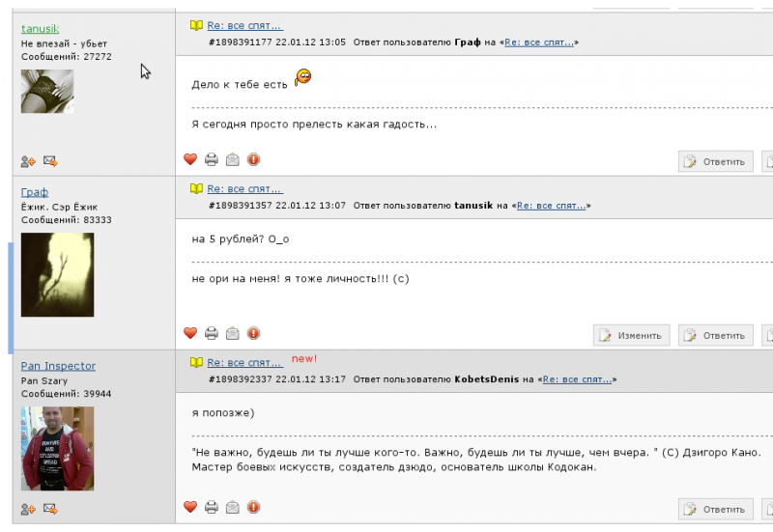The image size is (773, 532).
Task: Open the quoted 'Re: все спят...' link in the reply to KobetsDenis
Action: [577, 379]
